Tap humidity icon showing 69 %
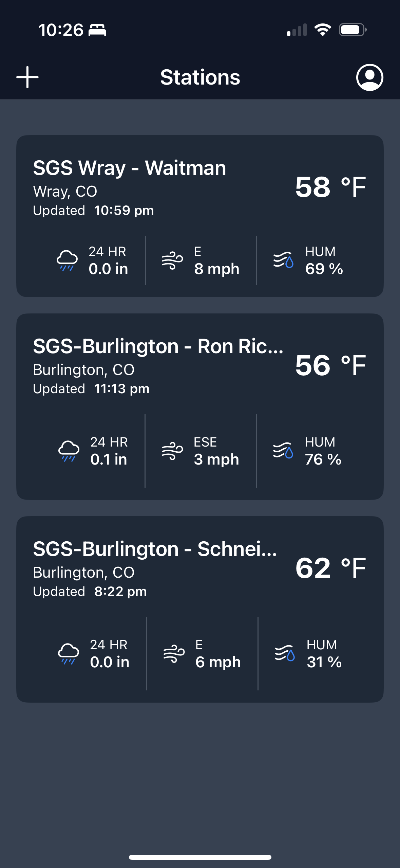Screen dimensions: 400x868 pos(283,260)
